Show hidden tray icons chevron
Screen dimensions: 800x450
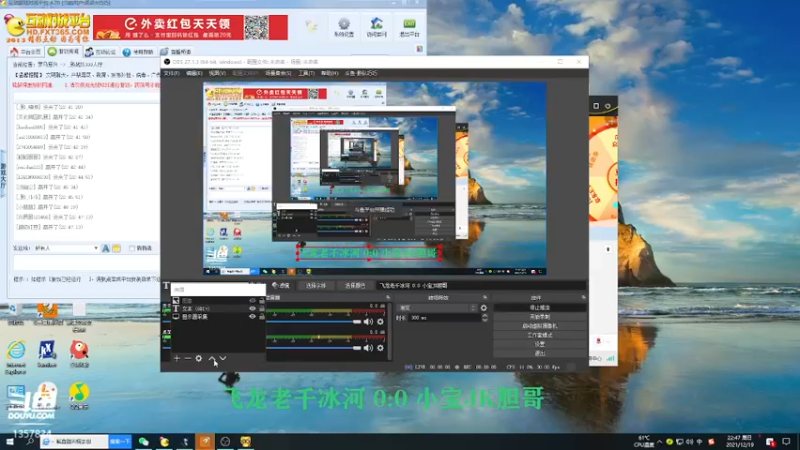[x=660, y=442]
